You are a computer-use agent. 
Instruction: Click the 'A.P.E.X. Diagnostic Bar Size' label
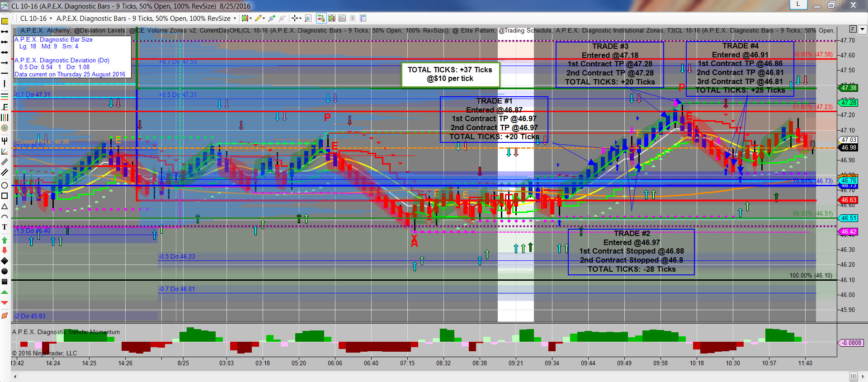click(x=53, y=39)
